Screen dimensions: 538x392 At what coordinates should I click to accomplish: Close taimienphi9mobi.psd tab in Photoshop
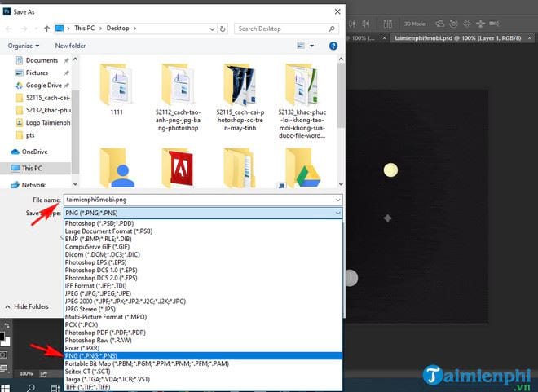tap(530, 37)
